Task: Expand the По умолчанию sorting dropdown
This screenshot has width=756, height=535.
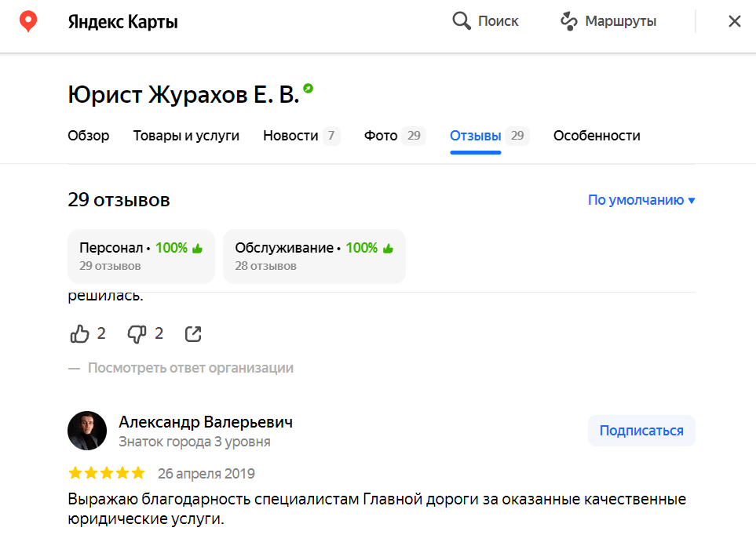Action: (x=641, y=200)
